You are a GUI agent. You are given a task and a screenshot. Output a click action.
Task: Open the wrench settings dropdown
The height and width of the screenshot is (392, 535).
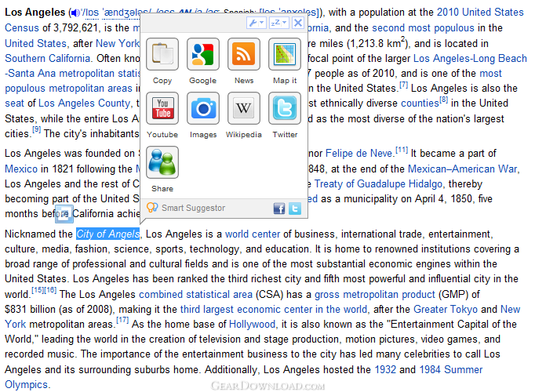click(x=257, y=23)
